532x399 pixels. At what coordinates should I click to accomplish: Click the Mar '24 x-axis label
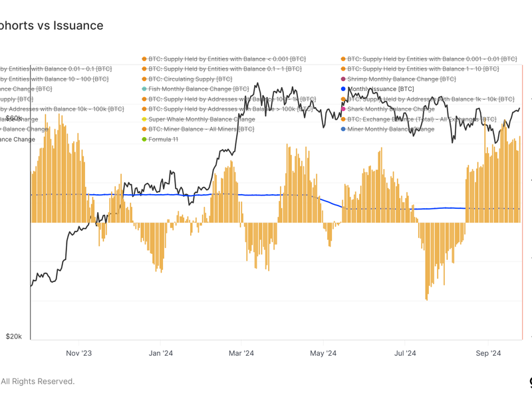point(241,353)
